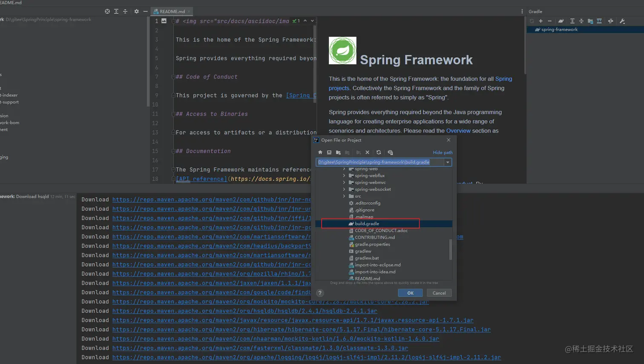Click the dialog file tree scrollbar
The width and height of the screenshot is (644, 364).
(451, 249)
